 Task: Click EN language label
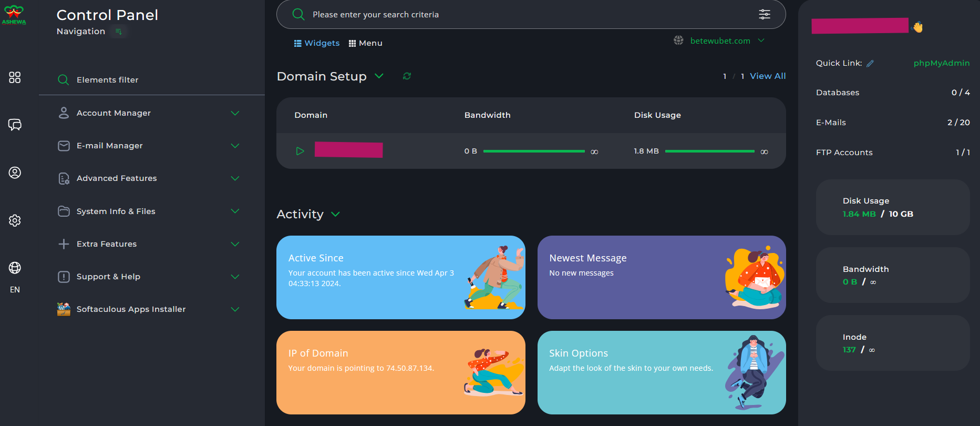point(15,290)
